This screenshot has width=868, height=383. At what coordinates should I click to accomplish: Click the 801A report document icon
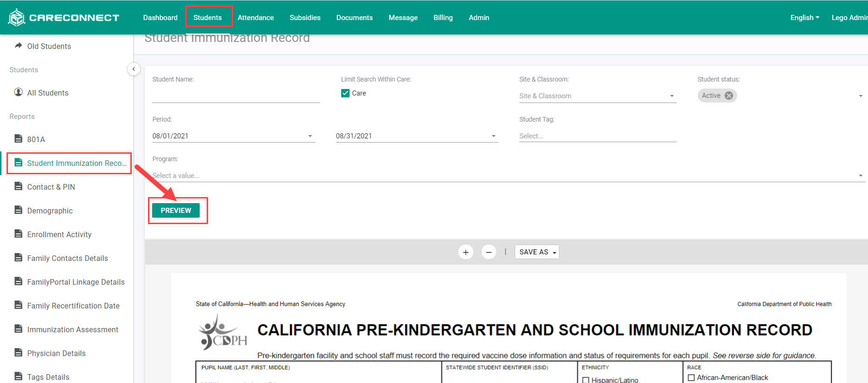click(x=19, y=139)
